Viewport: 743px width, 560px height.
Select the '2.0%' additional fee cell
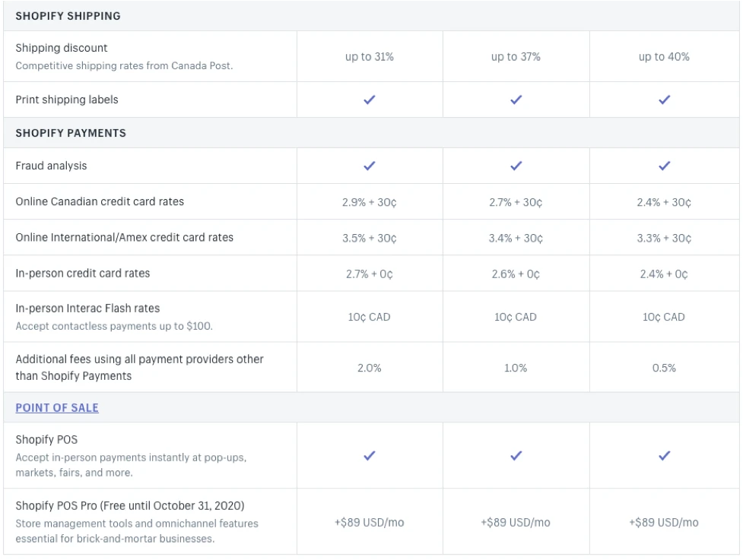(369, 368)
